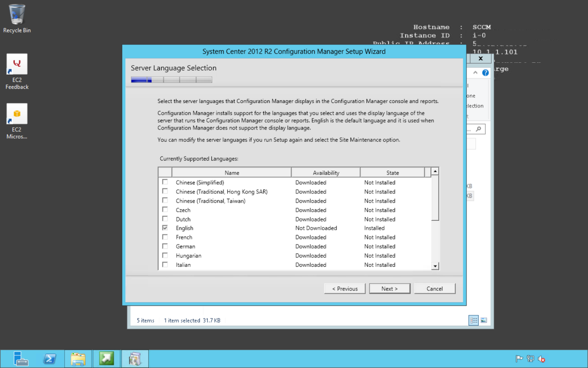
Task: Collapse the Explorer ribbon with the chevron
Action: click(474, 72)
